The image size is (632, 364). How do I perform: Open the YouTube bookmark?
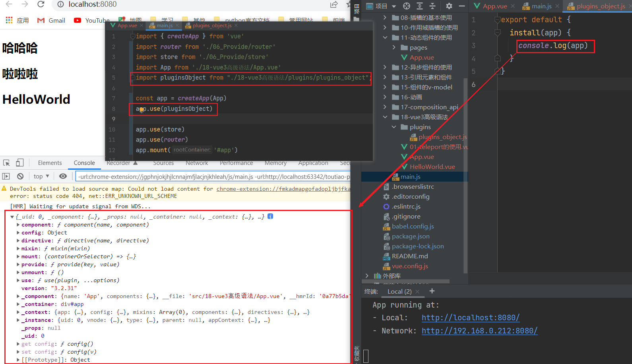tap(92, 20)
